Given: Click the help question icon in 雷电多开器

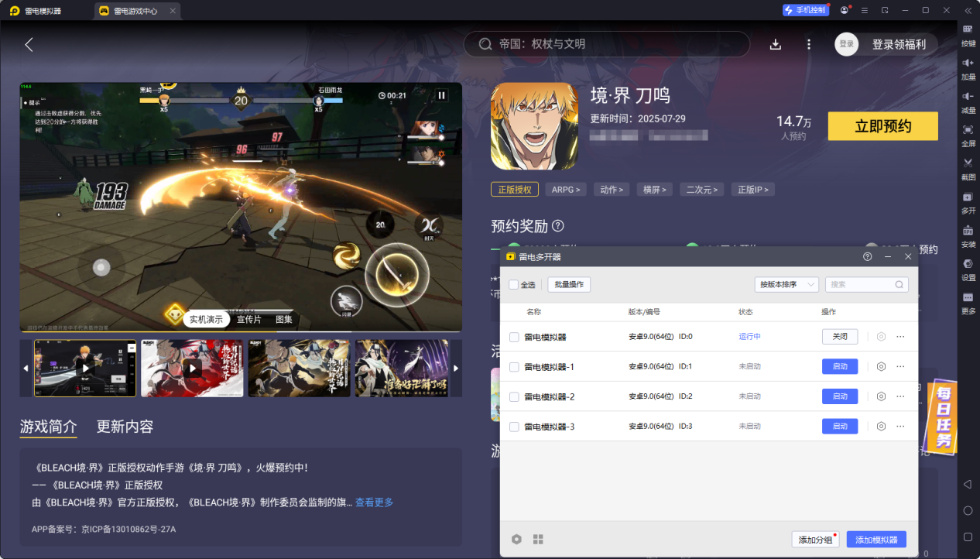Looking at the screenshot, I should (x=867, y=256).
